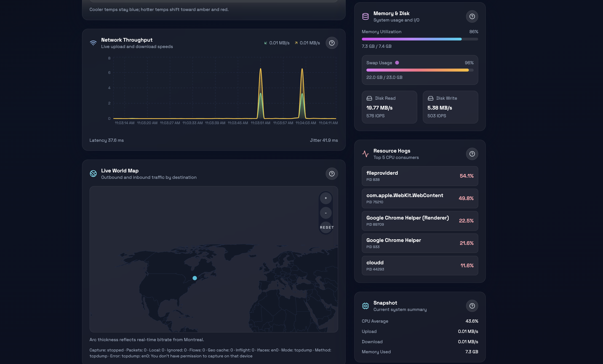603x364 pixels.
Task: Select the fileproviderd process row
Action: point(420,176)
